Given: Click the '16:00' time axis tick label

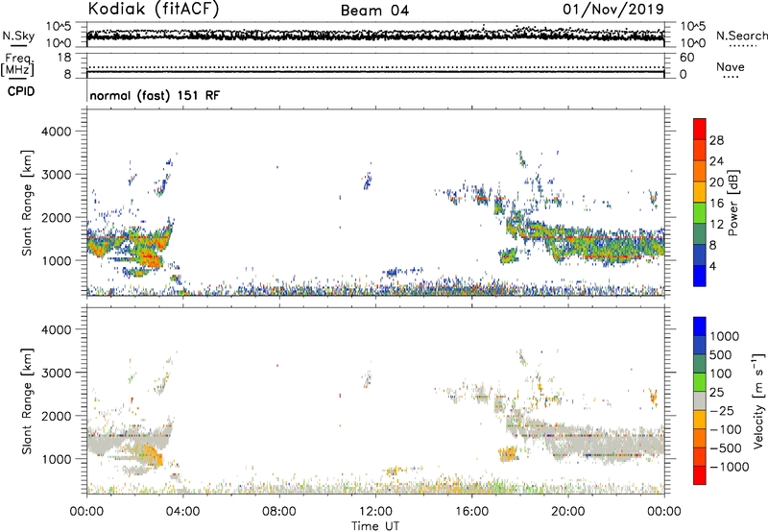Looking at the screenshot, I should coord(471,512).
